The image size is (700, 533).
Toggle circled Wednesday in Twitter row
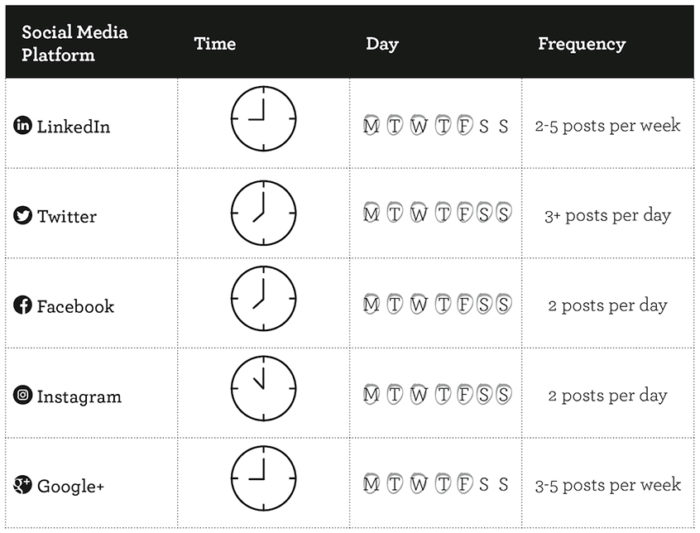pyautogui.click(x=419, y=213)
